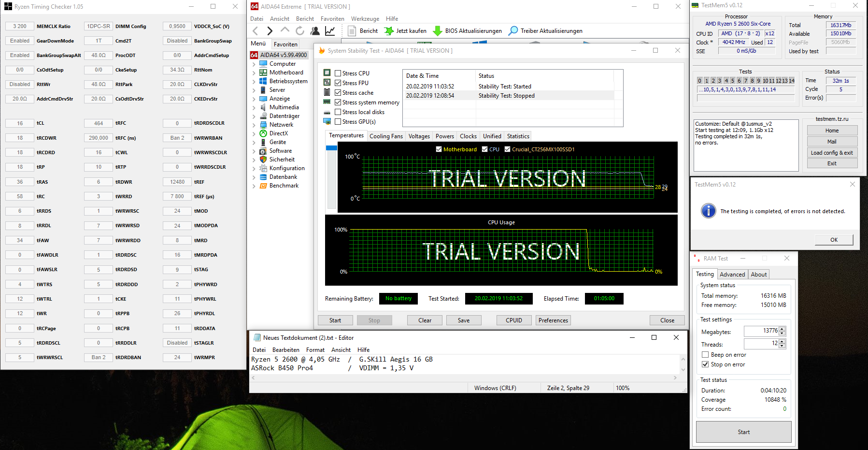Image resolution: width=868 pixels, height=450 pixels.
Task: Click the Jetzt kaufen toolbar button
Action: tap(405, 31)
